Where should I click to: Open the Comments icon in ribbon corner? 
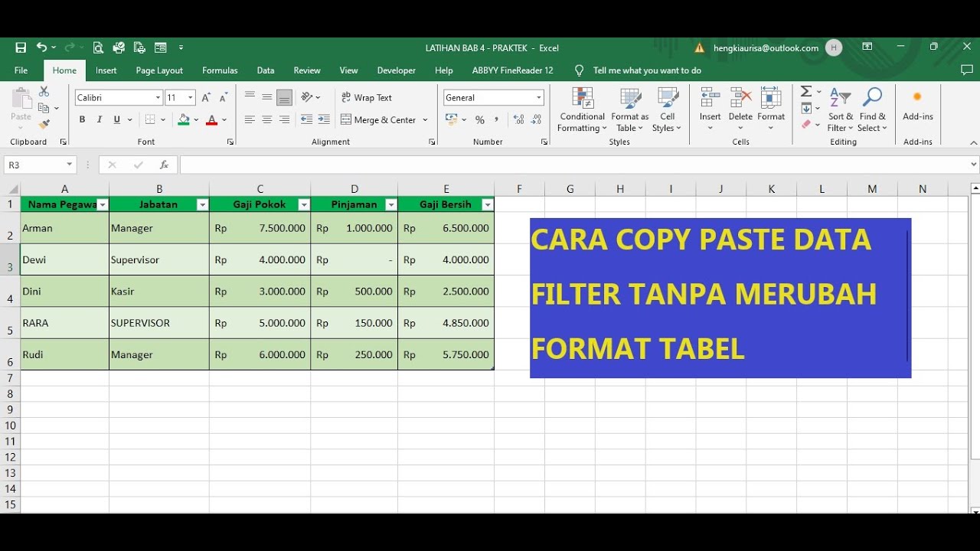point(966,70)
